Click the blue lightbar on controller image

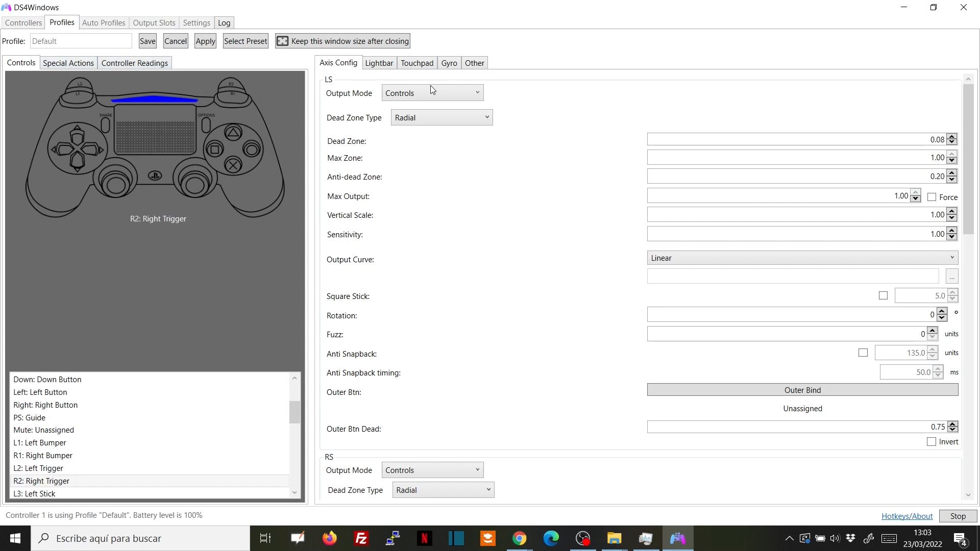154,100
